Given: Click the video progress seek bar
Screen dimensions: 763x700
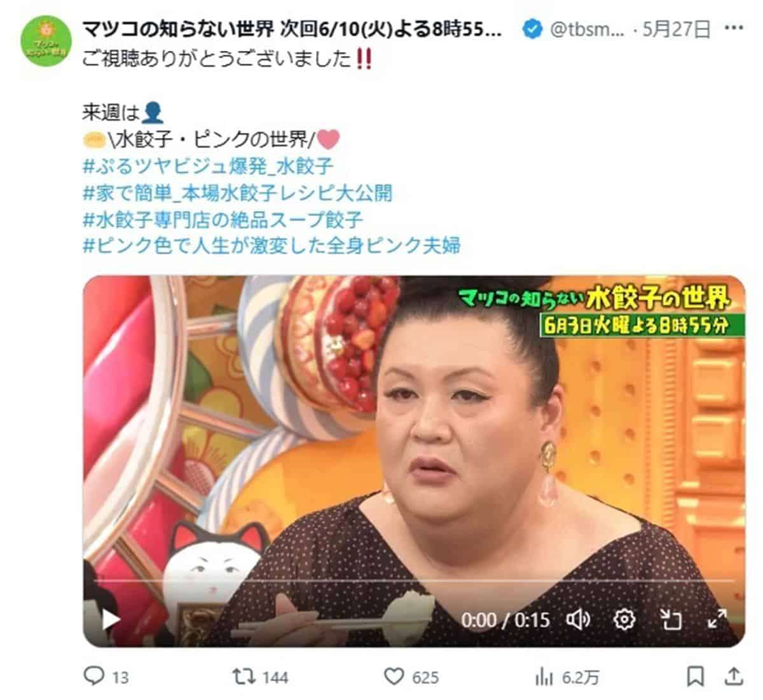Looking at the screenshot, I should point(414,581).
